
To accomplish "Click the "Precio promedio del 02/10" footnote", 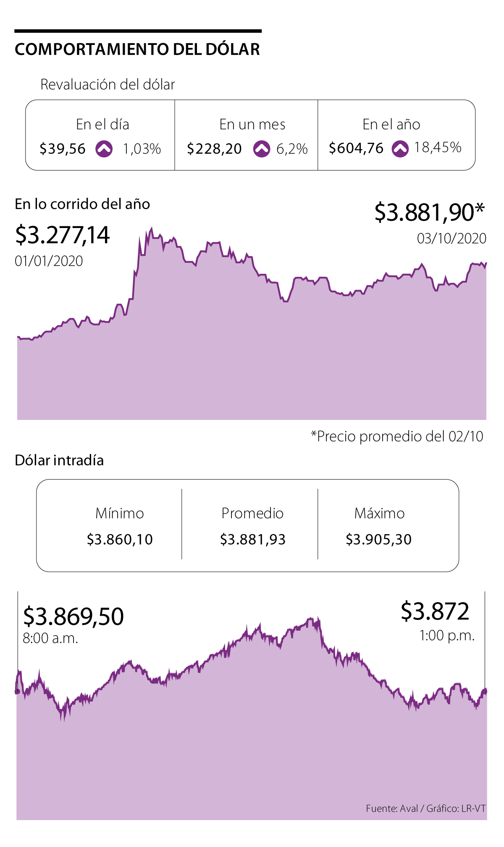I will tap(397, 436).
